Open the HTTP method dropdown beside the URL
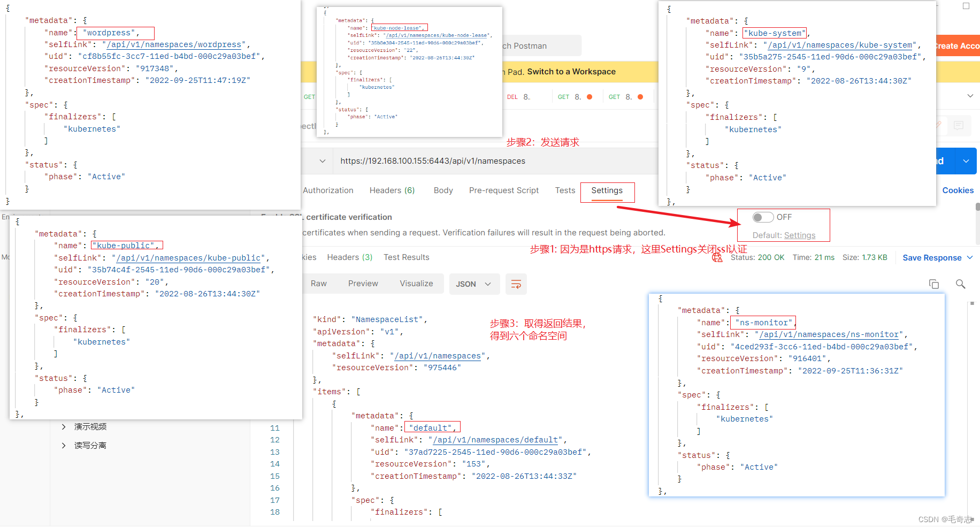The width and height of the screenshot is (980, 528). pyautogui.click(x=322, y=161)
